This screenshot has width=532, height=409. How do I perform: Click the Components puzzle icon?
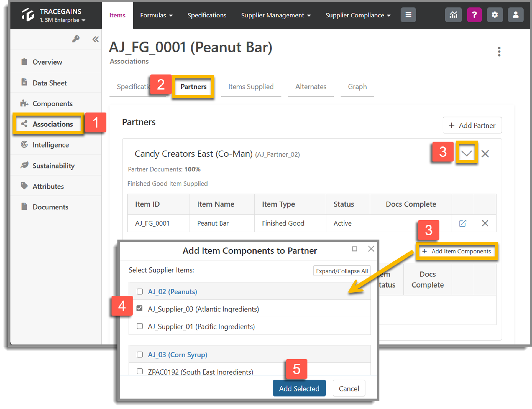pyautogui.click(x=24, y=103)
